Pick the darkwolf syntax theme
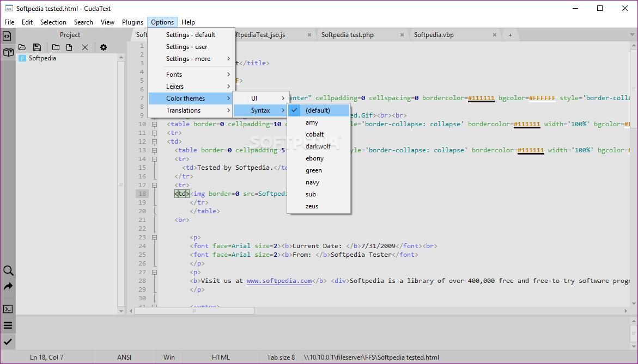638x364 pixels. [x=318, y=146]
